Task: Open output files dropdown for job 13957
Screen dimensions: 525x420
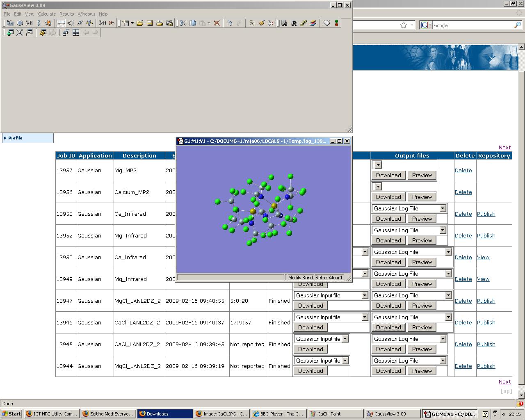Action: tap(377, 165)
